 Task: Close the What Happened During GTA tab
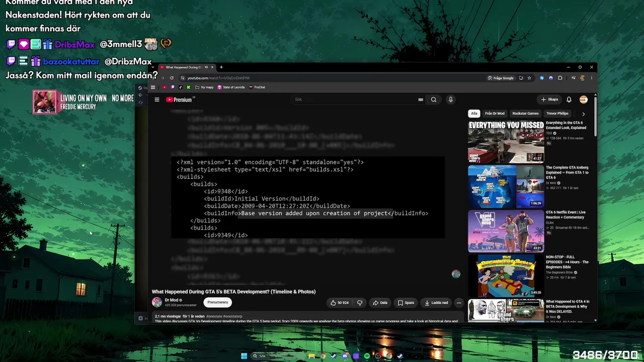pos(212,67)
